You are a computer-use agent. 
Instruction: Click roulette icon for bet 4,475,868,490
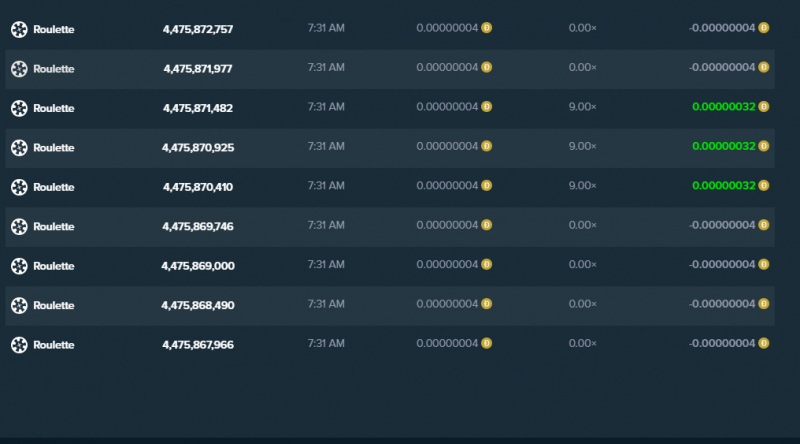[x=19, y=305]
